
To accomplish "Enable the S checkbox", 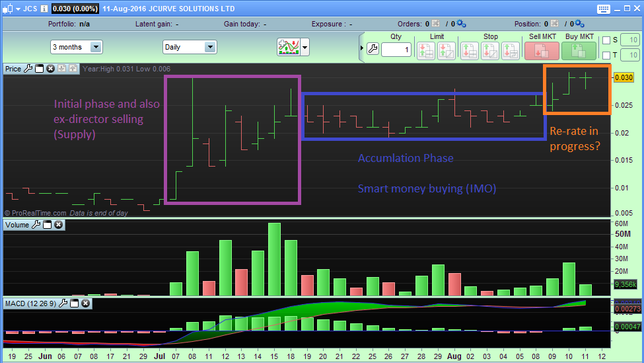I will pyautogui.click(x=606, y=40).
